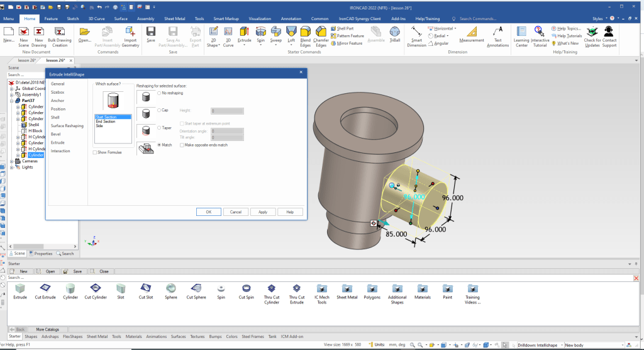Expand the Assembly1 tree node

(11, 94)
